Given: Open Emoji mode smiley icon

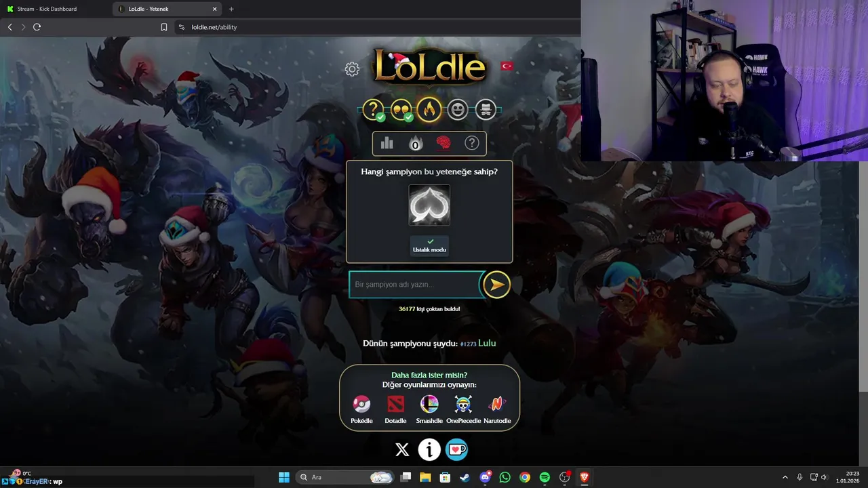Looking at the screenshot, I should pos(458,109).
